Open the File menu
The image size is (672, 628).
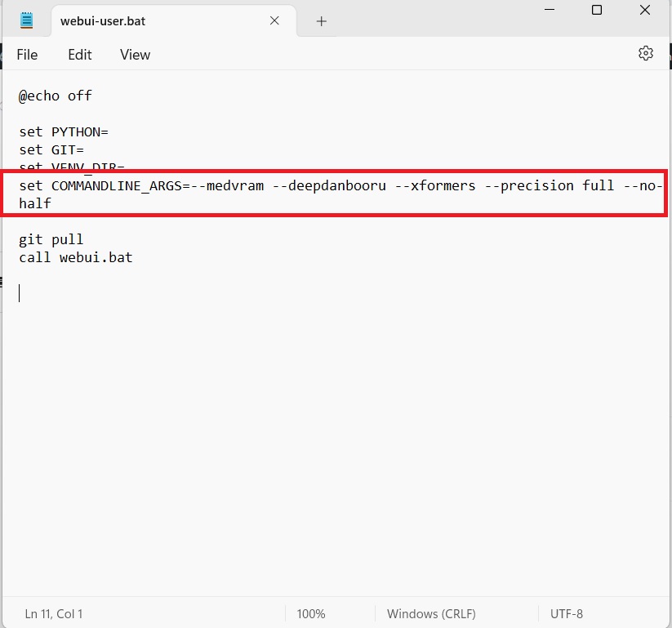(27, 55)
